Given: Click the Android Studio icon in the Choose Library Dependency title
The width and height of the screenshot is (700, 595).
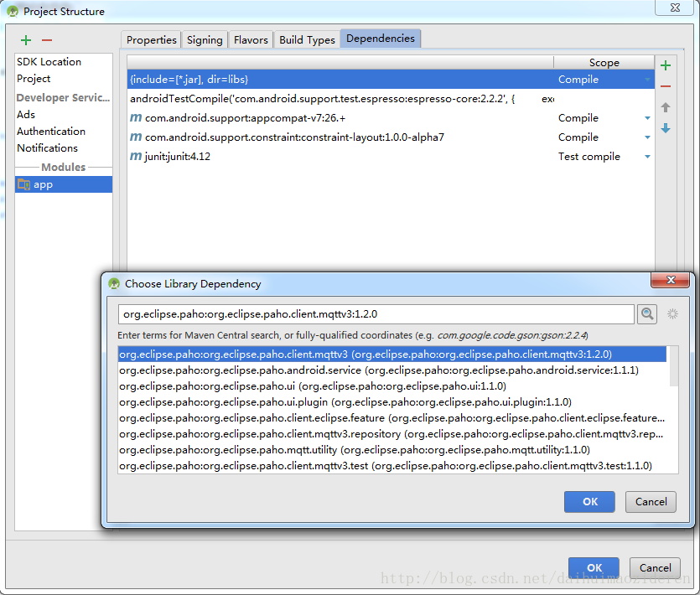Looking at the screenshot, I should click(x=114, y=284).
